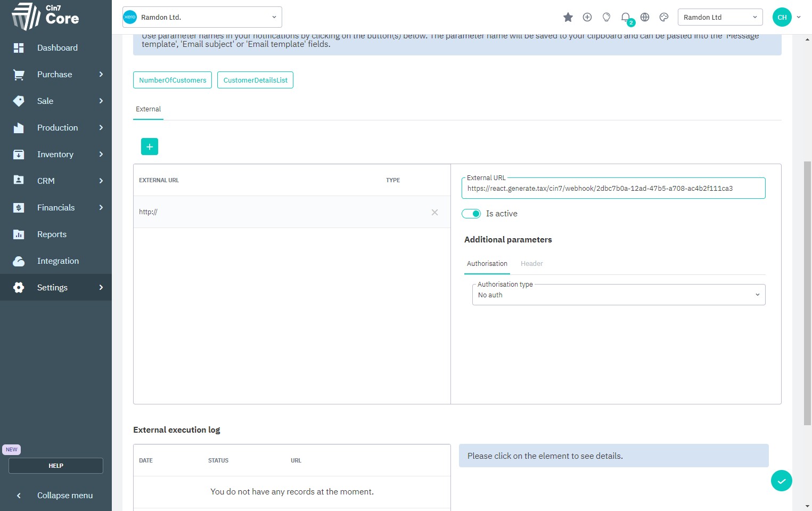Screen dimensions: 812x511
Task: Click the page vertical scrollbar
Action: [807, 293]
